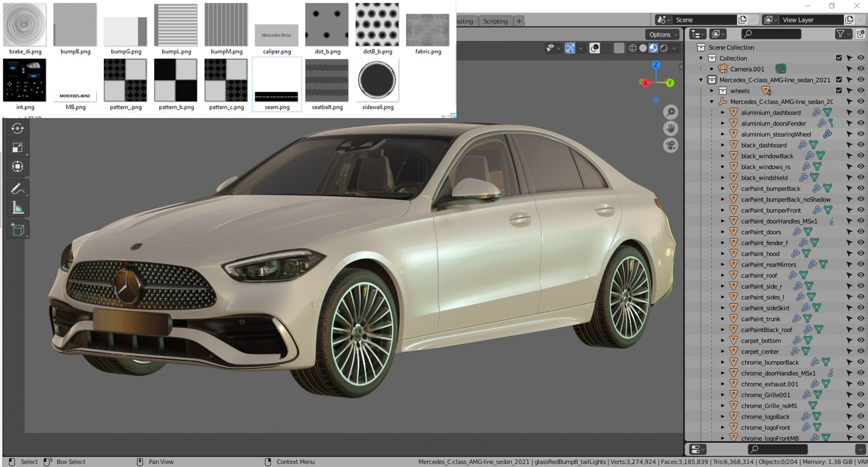This screenshot has height=467, width=868.
Task: Open the shading options dropdown arrow
Action: click(x=674, y=48)
